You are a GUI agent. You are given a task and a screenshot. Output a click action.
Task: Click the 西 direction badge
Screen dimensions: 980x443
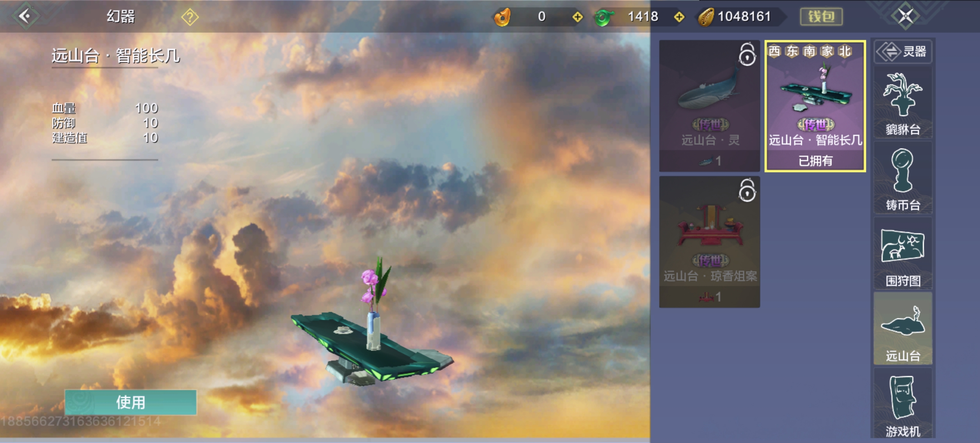pos(774,52)
